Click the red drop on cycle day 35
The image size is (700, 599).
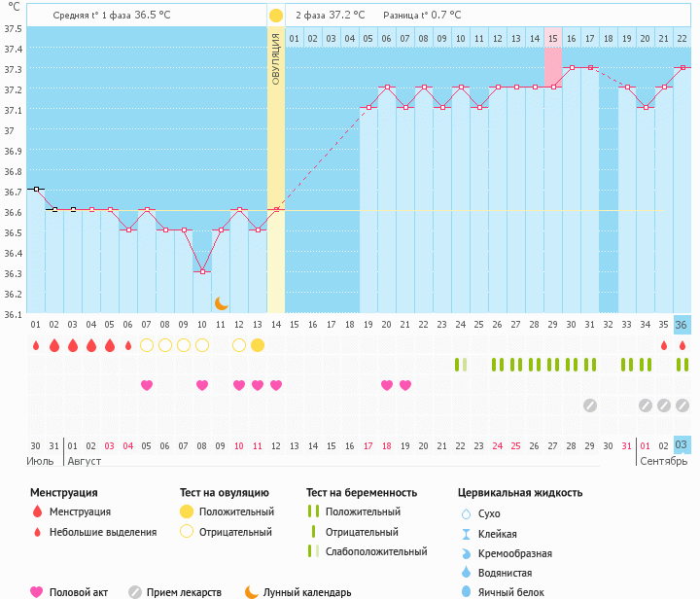coord(664,345)
